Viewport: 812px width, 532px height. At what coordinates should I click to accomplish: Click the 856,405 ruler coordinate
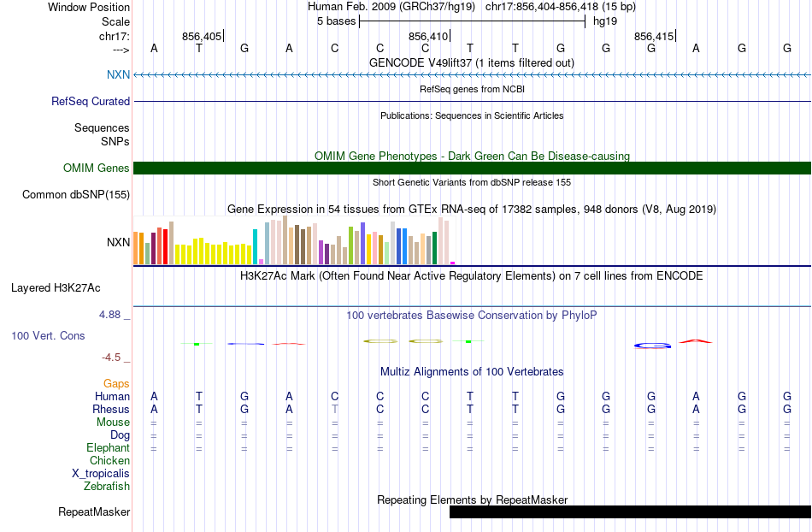point(202,36)
